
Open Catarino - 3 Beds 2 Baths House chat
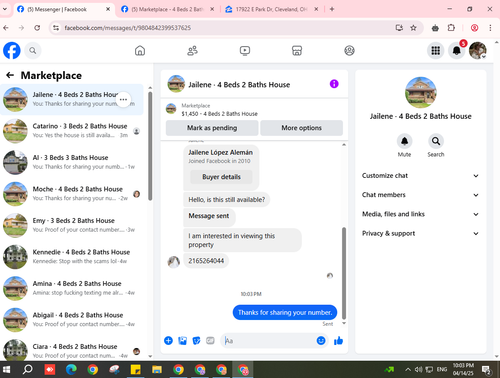(72, 131)
